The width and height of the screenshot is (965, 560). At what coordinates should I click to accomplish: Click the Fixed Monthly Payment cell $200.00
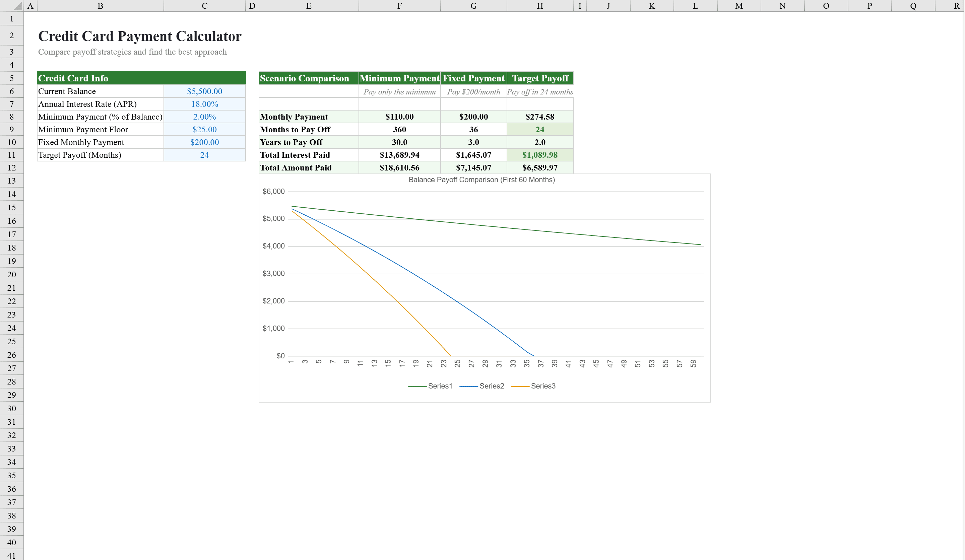[x=204, y=142]
